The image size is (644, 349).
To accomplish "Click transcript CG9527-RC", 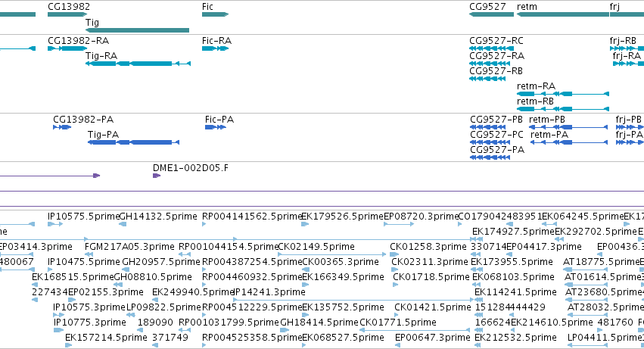I will click(496, 41).
